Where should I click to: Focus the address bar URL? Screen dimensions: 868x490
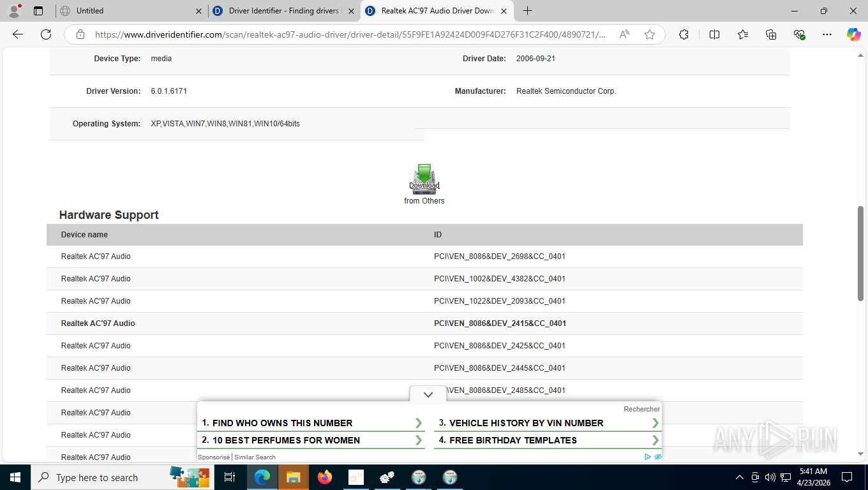(x=350, y=34)
